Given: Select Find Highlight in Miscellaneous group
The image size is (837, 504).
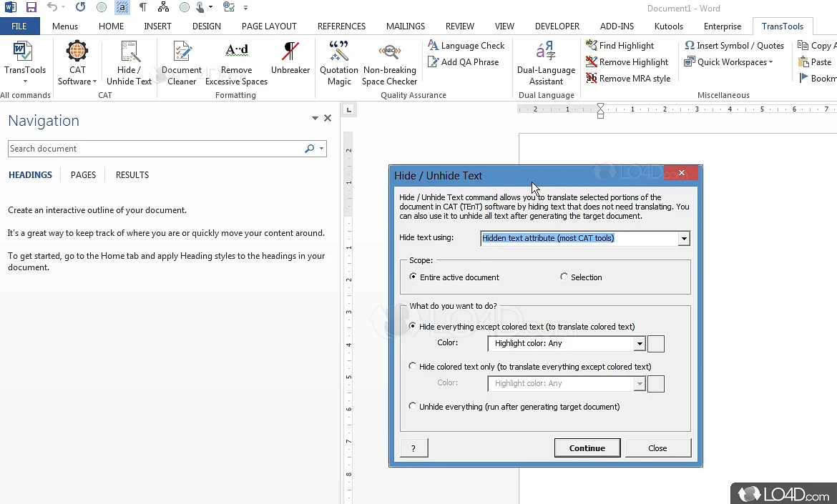Looking at the screenshot, I should click(628, 45).
